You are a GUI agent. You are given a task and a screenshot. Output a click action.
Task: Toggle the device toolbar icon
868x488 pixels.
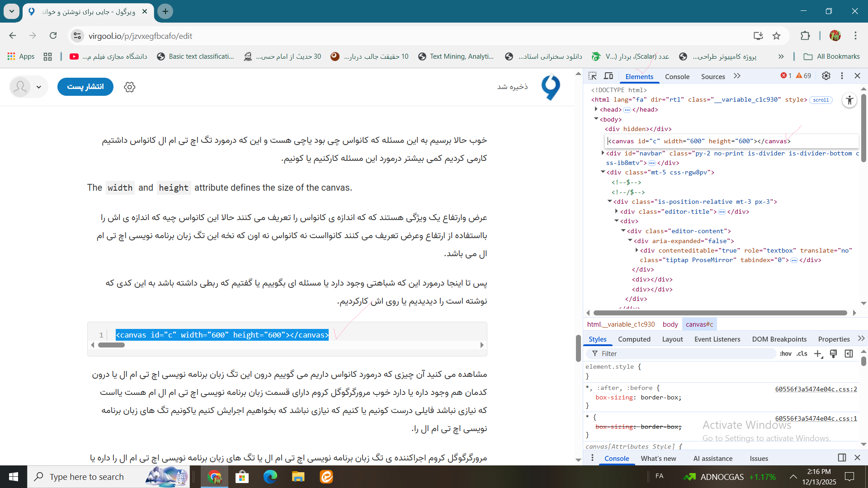[x=609, y=76]
